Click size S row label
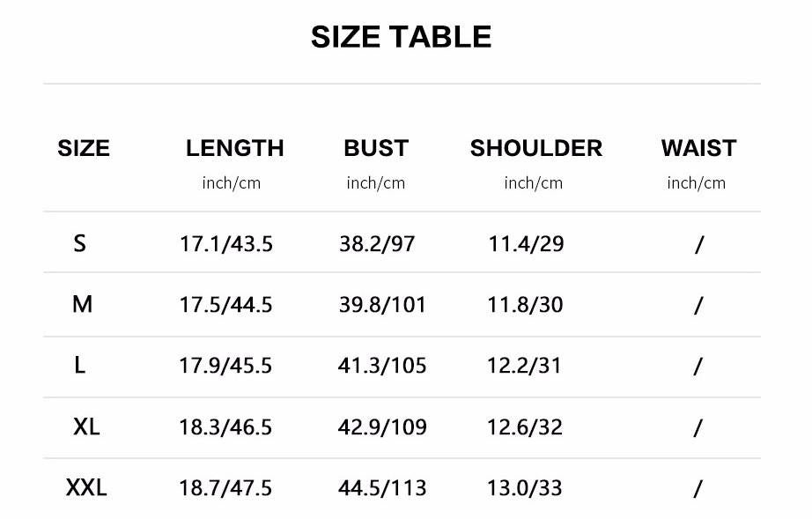Screen dimensions: 812x519 coord(79,243)
